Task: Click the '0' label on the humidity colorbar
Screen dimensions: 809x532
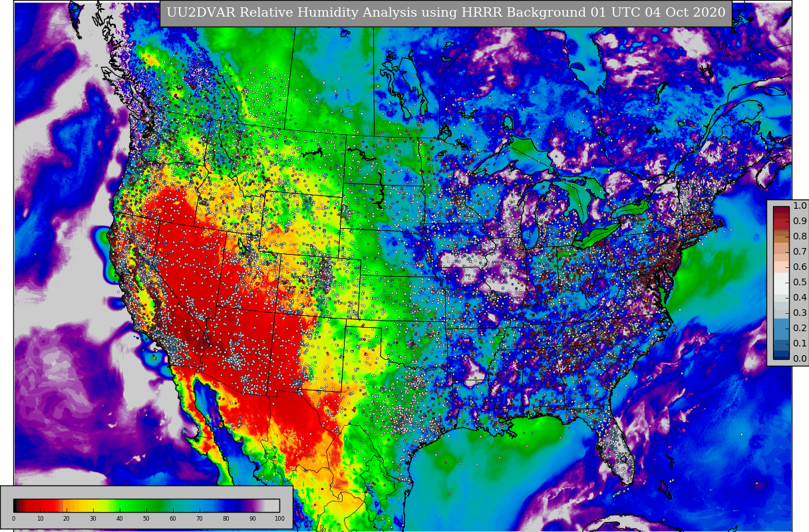Action: [13, 518]
